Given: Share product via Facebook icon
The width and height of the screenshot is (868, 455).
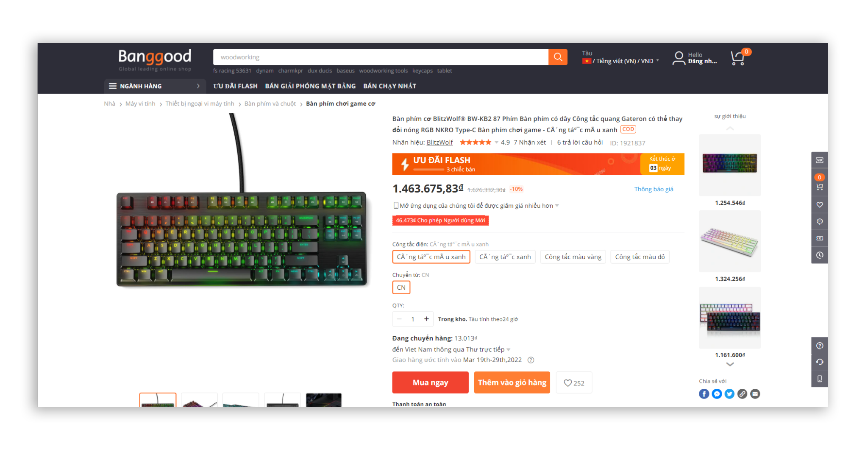Looking at the screenshot, I should 704,394.
